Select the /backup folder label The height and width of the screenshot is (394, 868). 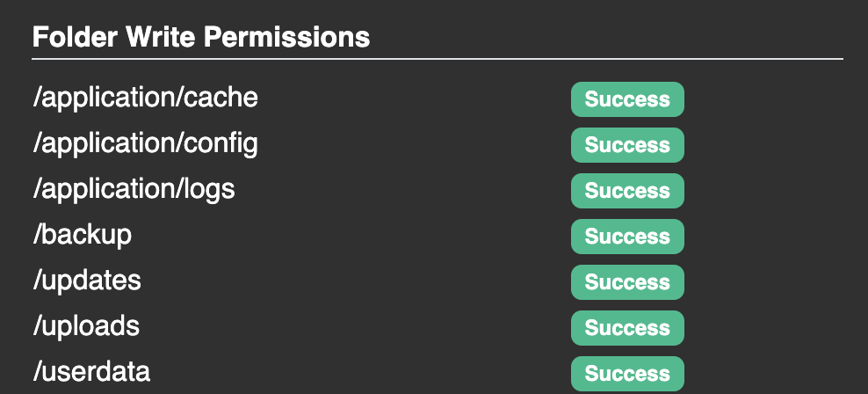pyautogui.click(x=83, y=235)
